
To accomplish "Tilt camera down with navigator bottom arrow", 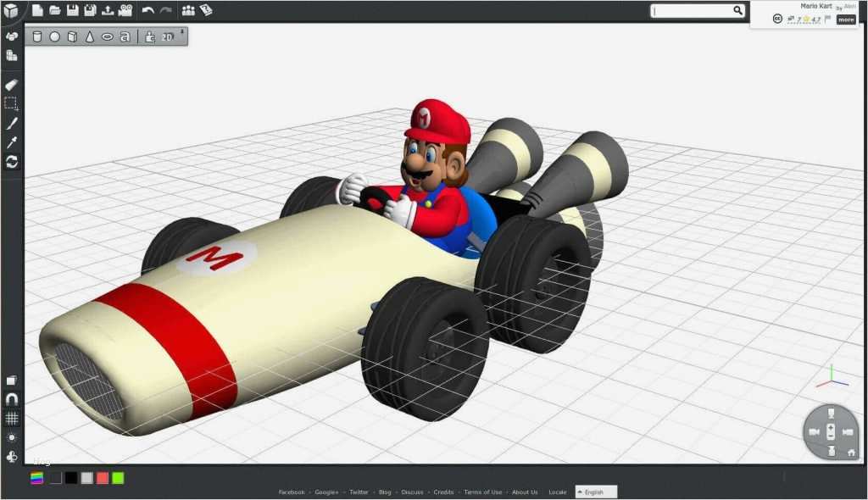I will [x=831, y=452].
